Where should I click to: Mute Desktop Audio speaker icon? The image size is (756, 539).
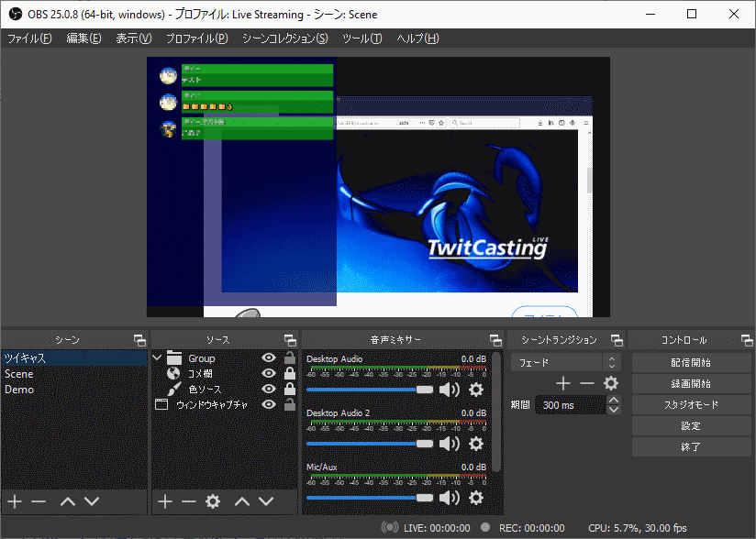(450, 390)
